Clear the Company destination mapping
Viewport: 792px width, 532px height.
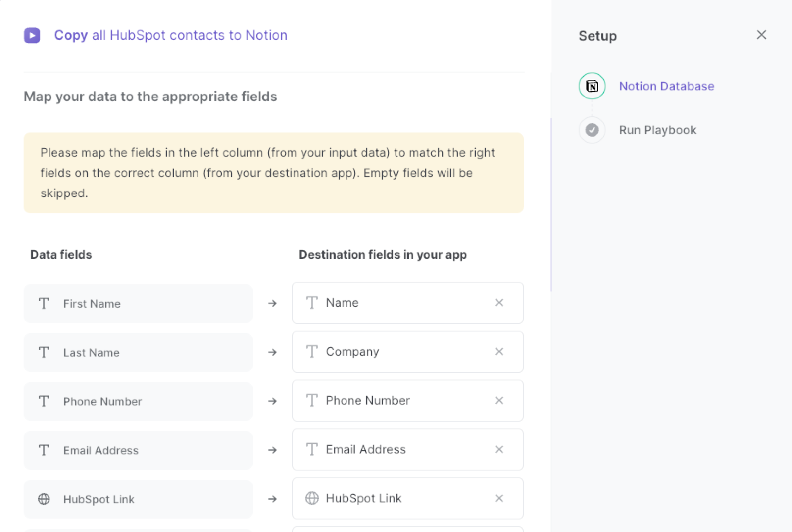499,352
